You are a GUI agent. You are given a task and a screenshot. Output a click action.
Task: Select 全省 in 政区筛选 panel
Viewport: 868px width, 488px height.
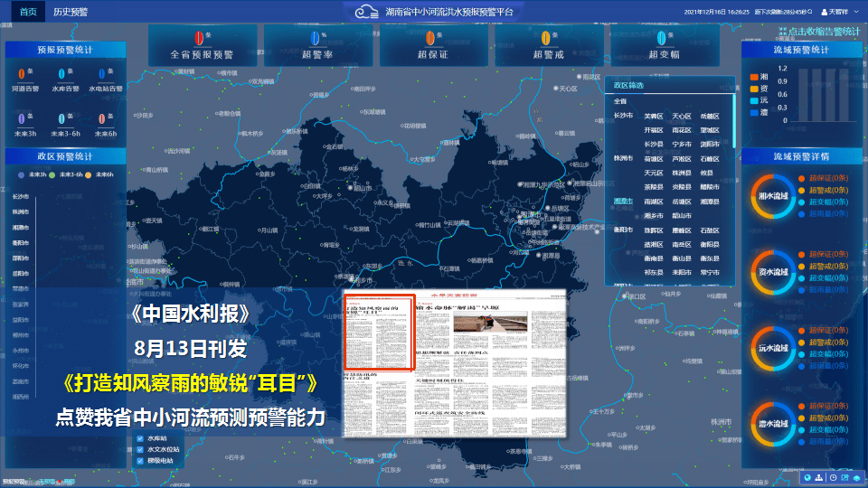click(620, 101)
